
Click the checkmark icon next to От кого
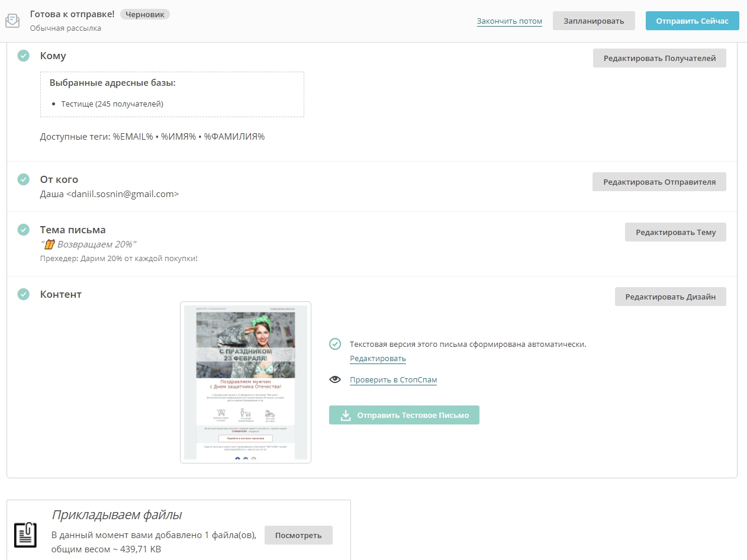(x=23, y=179)
